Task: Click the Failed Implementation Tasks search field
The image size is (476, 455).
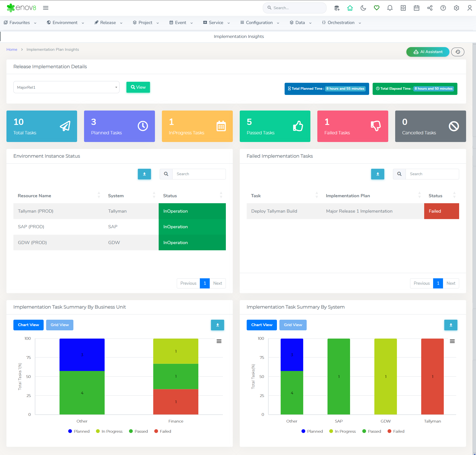Action: pyautogui.click(x=432, y=174)
